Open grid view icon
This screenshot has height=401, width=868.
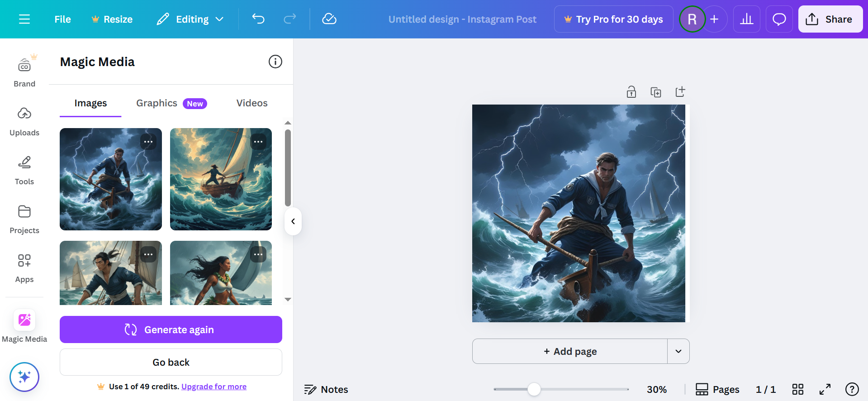tap(798, 389)
